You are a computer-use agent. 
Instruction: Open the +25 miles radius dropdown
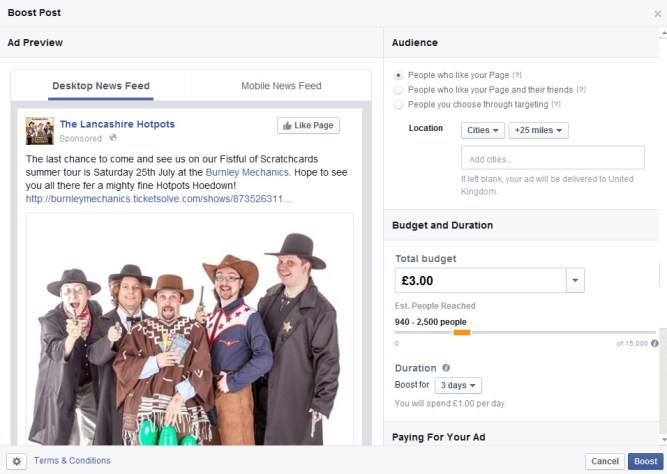pyautogui.click(x=538, y=130)
